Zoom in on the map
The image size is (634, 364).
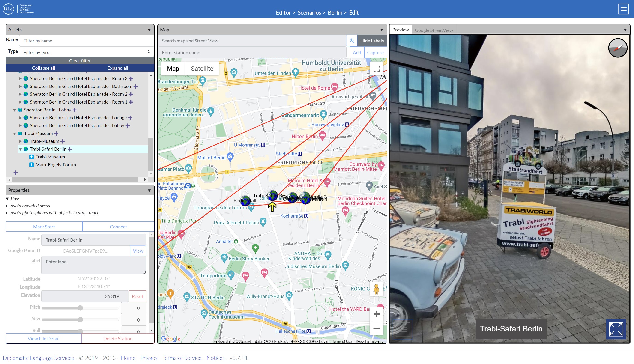(x=376, y=314)
